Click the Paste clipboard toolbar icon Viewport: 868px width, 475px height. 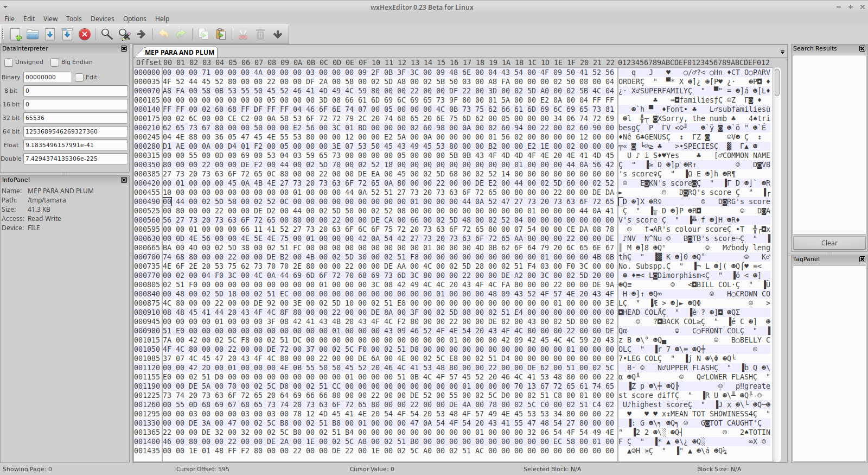[x=221, y=35]
